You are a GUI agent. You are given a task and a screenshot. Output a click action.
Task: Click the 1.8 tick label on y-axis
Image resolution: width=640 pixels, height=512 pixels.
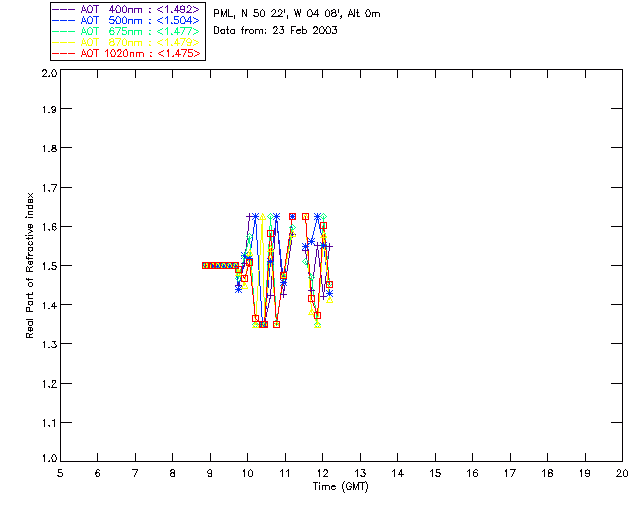pos(48,151)
